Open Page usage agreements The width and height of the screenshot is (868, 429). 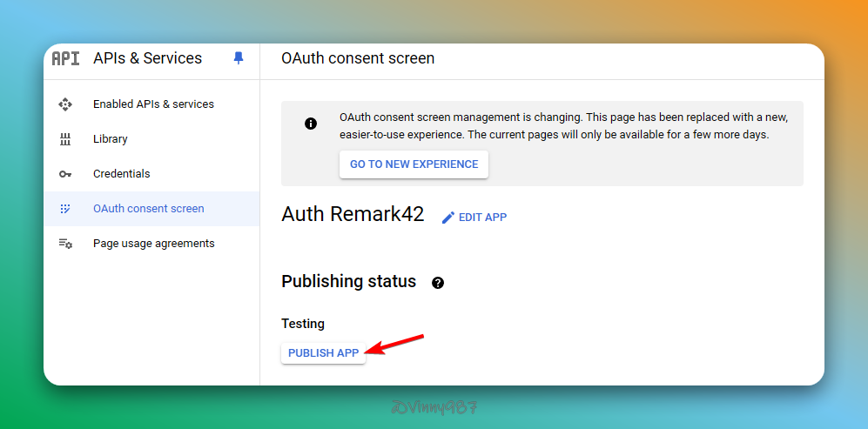click(x=154, y=244)
